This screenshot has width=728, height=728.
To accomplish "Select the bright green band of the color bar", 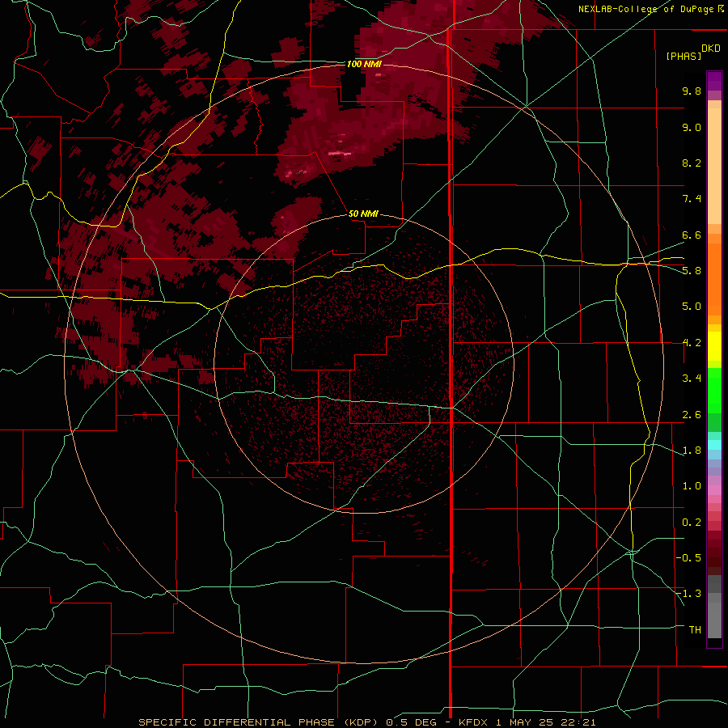I will click(714, 391).
